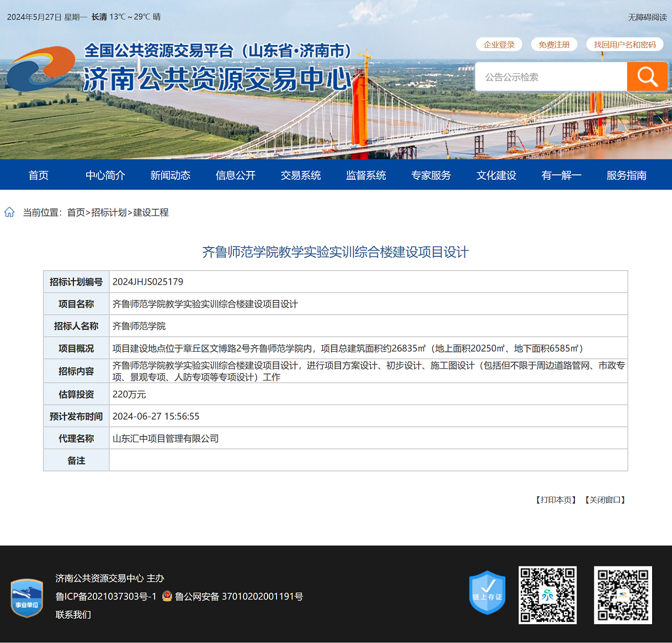This screenshot has width=672, height=643.
Task: Click 找回用户名和密码 button
Action: pyautogui.click(x=625, y=45)
